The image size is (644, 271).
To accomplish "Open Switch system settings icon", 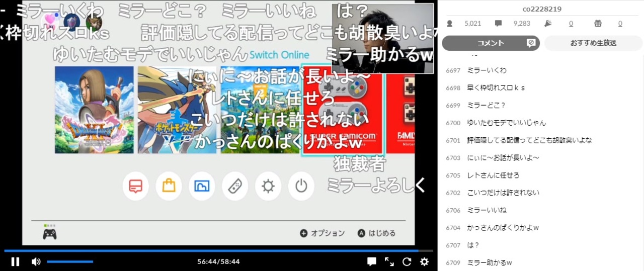I will click(268, 186).
